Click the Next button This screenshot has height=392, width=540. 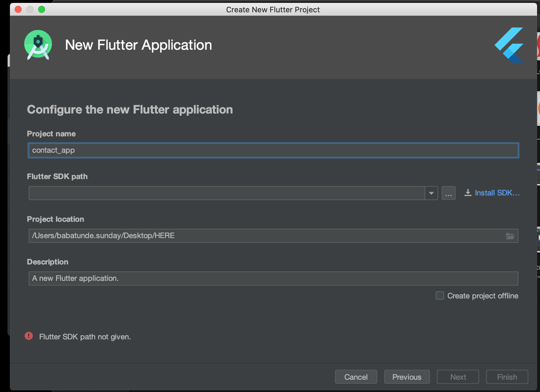point(458,377)
